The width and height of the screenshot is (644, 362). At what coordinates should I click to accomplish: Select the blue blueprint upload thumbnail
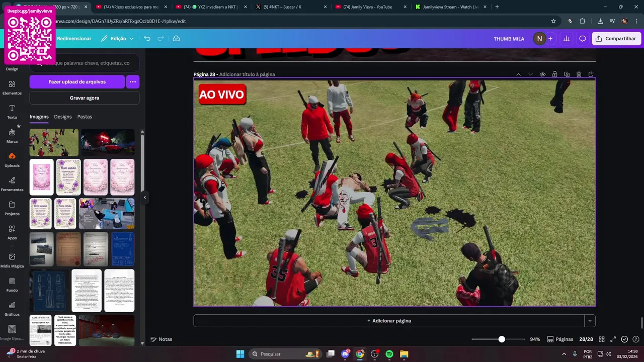coord(123,249)
